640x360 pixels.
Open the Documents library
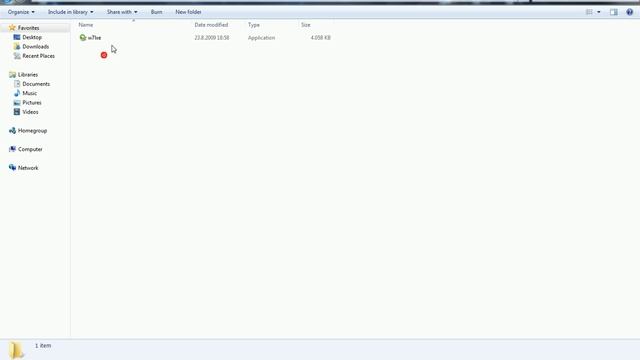36,84
